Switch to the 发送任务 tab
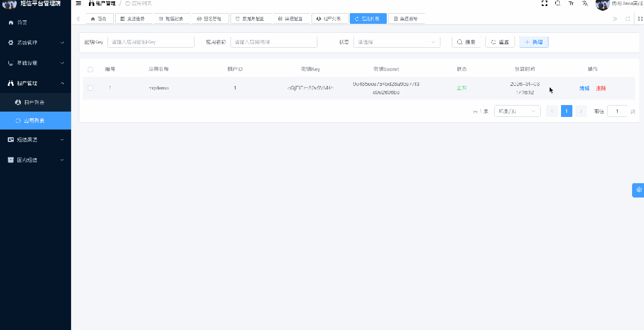The image size is (644, 330). [x=134, y=18]
